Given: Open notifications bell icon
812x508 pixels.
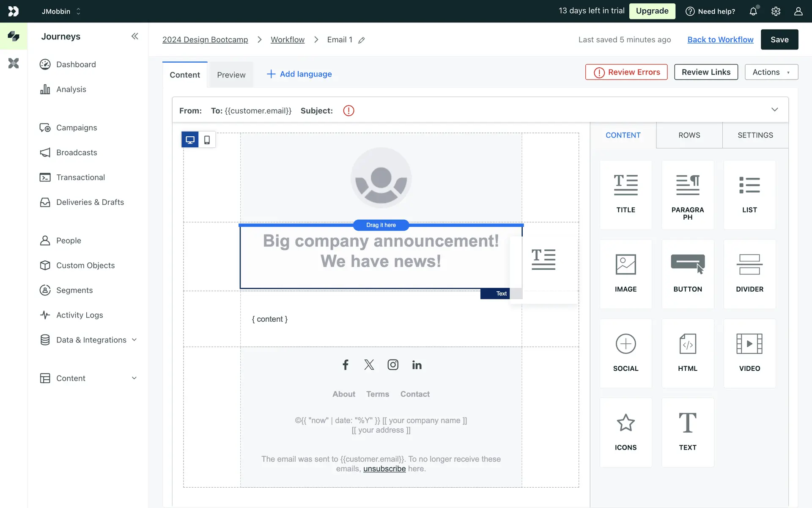Looking at the screenshot, I should [753, 11].
